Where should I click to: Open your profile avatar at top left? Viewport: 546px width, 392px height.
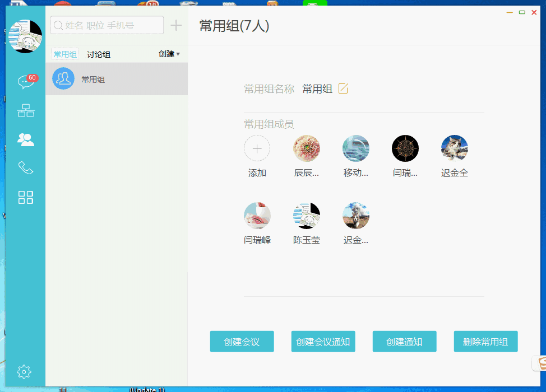25,35
